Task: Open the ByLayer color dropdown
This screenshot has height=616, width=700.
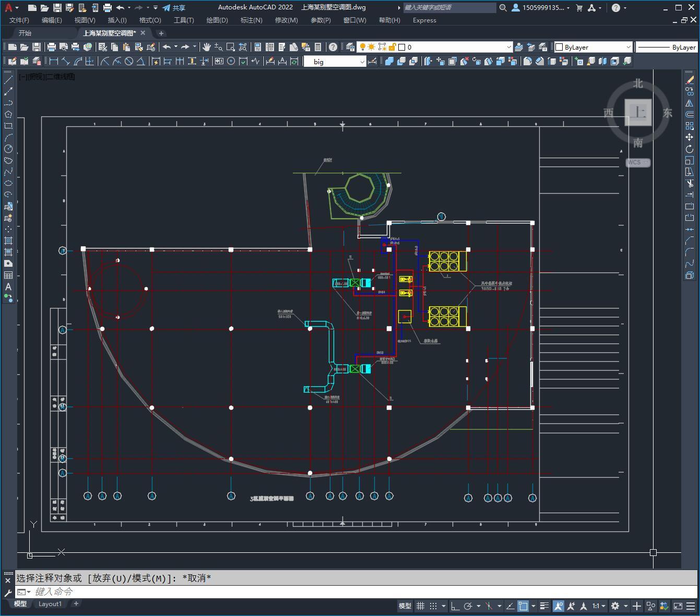Action: click(592, 47)
